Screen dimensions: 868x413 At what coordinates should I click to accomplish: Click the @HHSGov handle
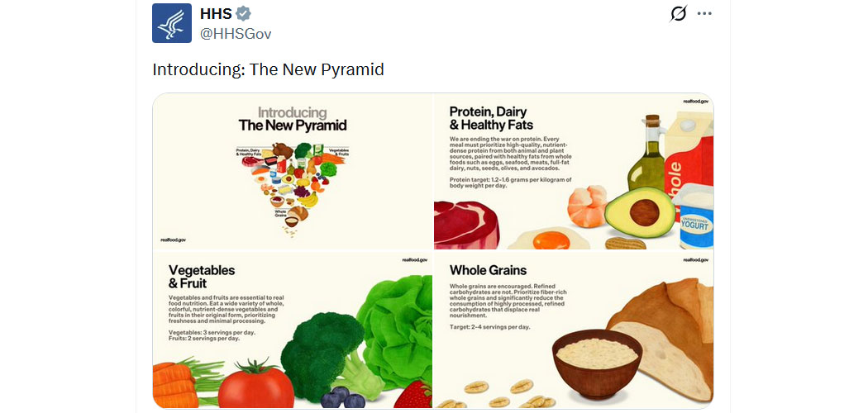[x=236, y=34]
